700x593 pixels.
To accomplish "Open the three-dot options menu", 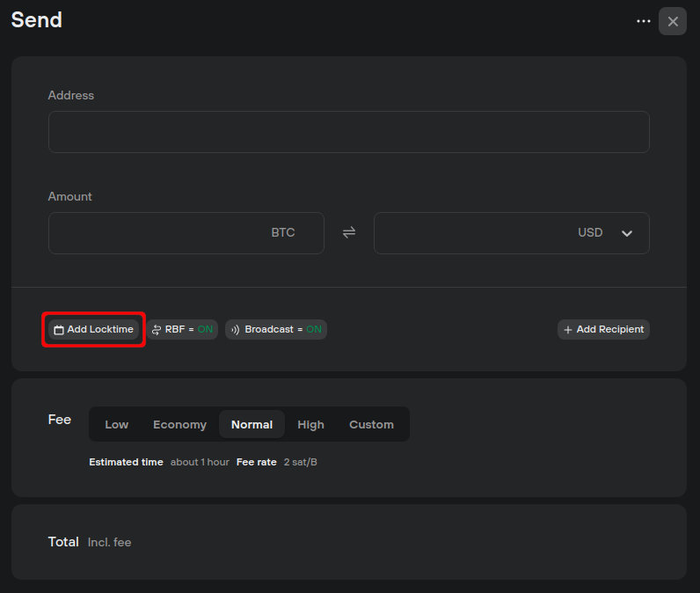I will point(644,21).
